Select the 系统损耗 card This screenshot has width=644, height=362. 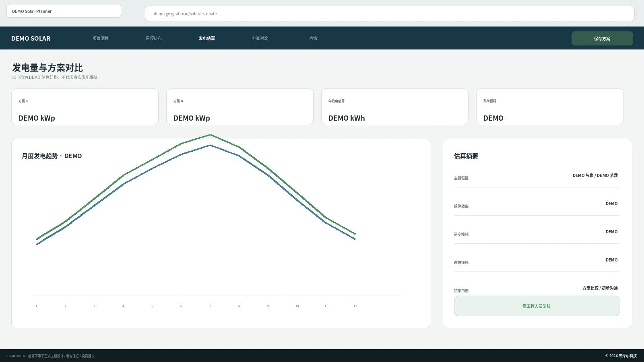coord(550,107)
